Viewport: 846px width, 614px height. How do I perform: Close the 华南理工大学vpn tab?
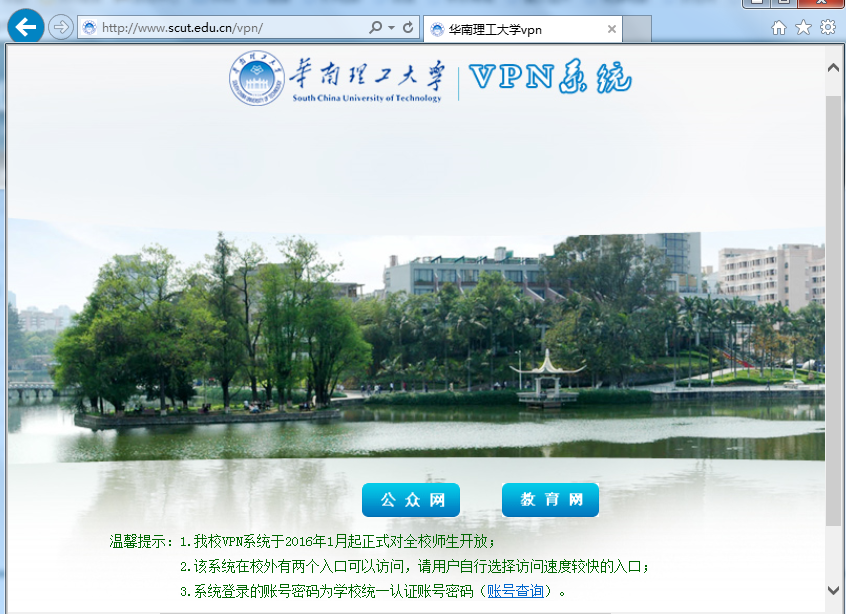pos(611,29)
